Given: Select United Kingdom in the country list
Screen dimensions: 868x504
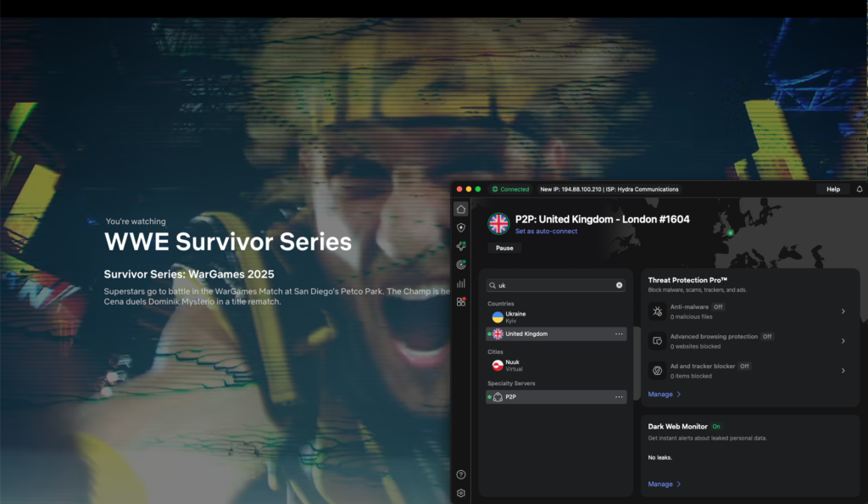Looking at the screenshot, I should point(556,334).
